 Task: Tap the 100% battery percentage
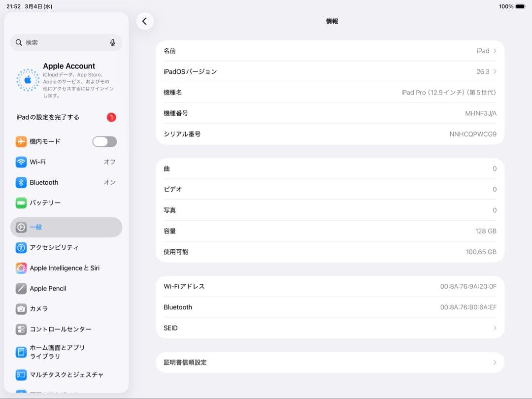point(506,6)
